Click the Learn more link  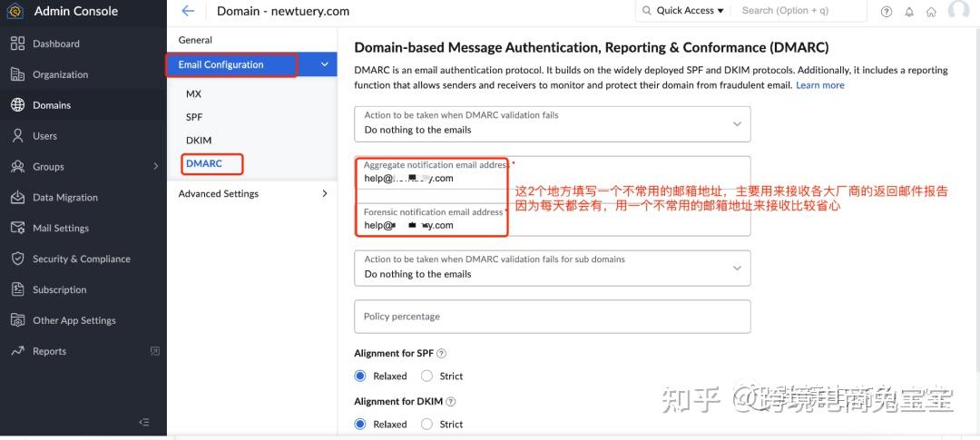pos(819,85)
